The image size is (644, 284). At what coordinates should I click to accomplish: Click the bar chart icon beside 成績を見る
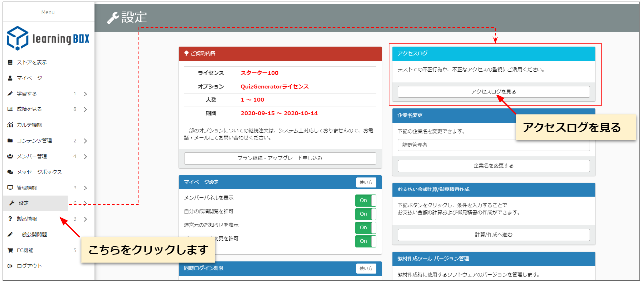coord(10,109)
